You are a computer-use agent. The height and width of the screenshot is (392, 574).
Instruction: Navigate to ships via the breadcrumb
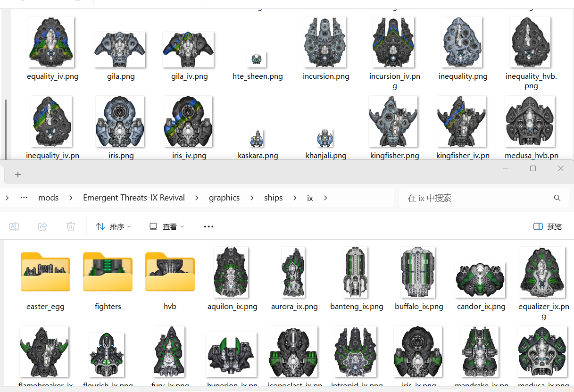point(273,197)
